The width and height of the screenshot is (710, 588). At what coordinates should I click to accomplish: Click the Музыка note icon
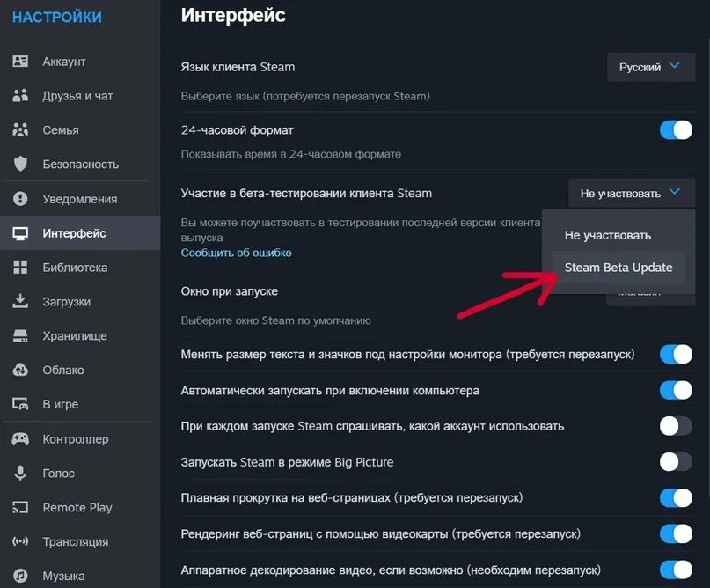tap(20, 576)
